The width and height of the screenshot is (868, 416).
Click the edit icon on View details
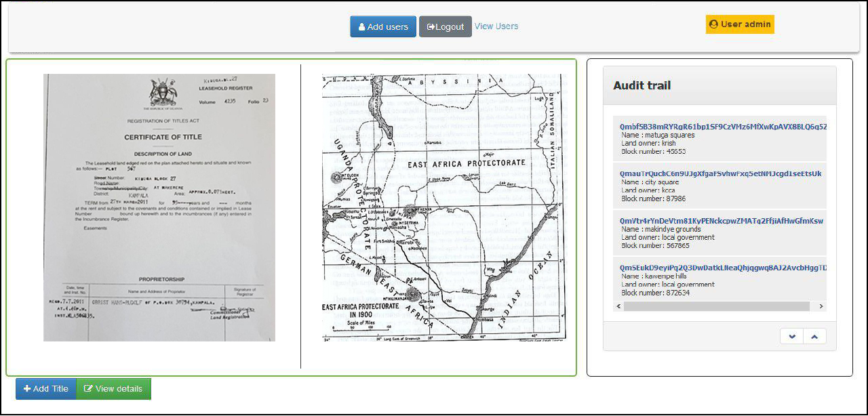click(x=88, y=389)
